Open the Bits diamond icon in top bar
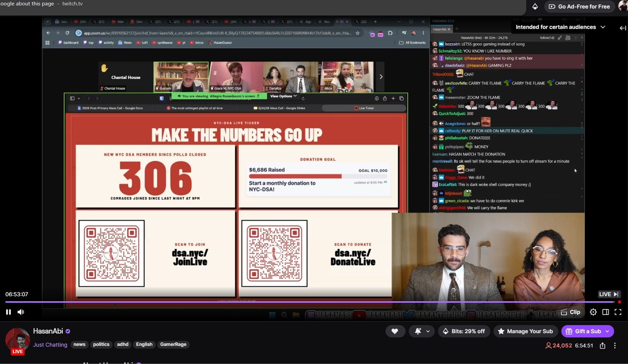This screenshot has width=628, height=364. [535, 7]
